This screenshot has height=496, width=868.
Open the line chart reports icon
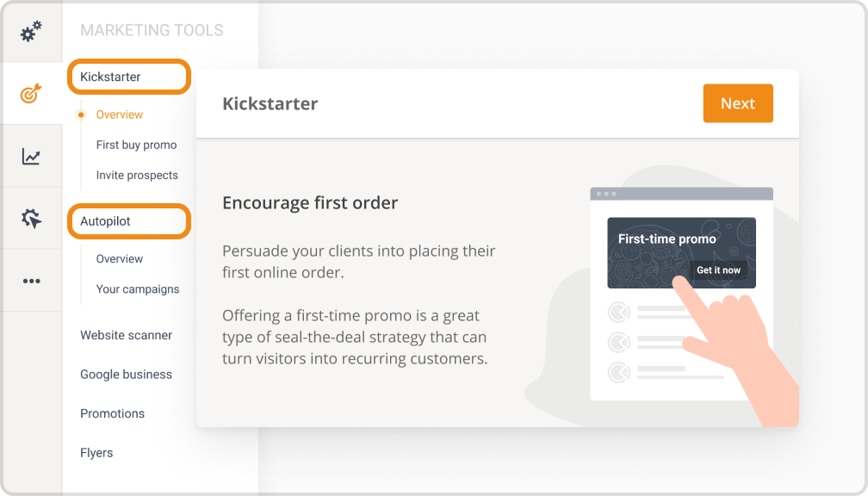point(31,156)
